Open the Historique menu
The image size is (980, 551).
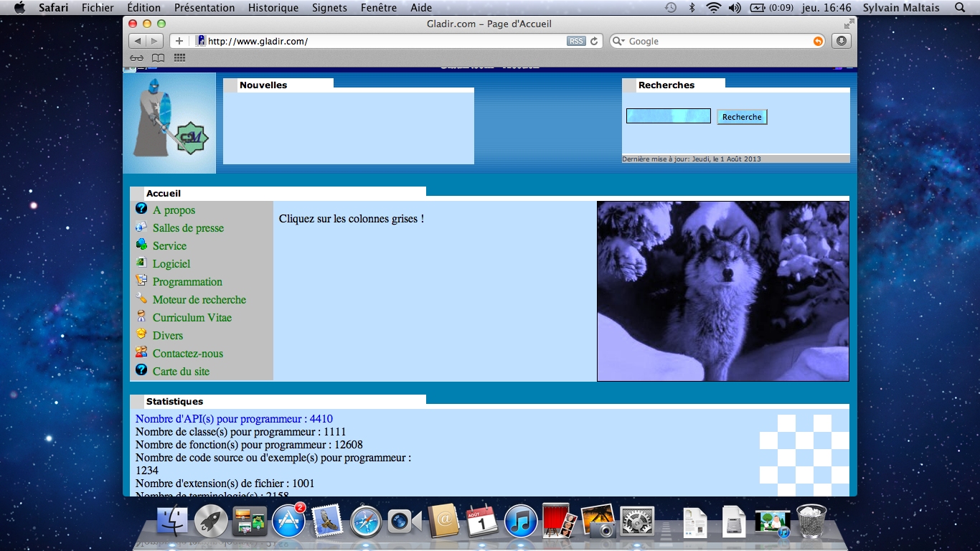pyautogui.click(x=273, y=8)
